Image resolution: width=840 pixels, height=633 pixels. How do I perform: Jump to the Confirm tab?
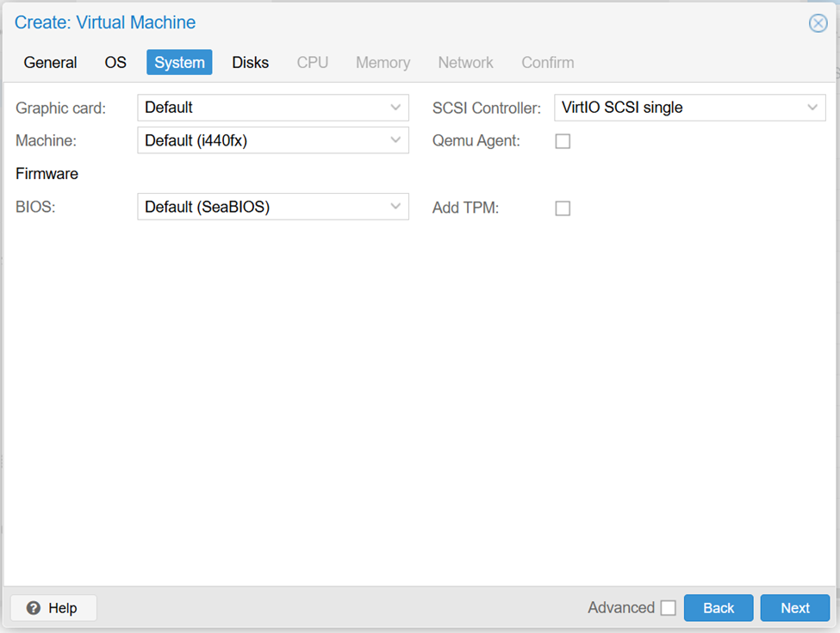547,63
